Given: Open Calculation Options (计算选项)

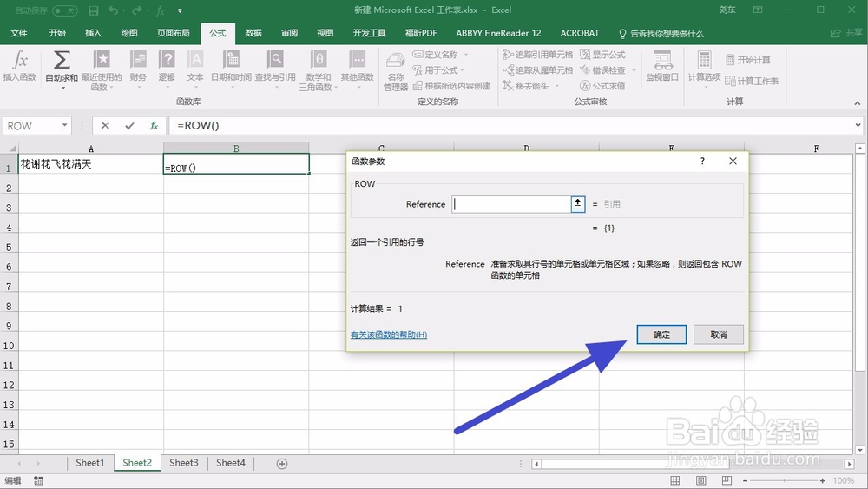Looking at the screenshot, I should tap(704, 69).
